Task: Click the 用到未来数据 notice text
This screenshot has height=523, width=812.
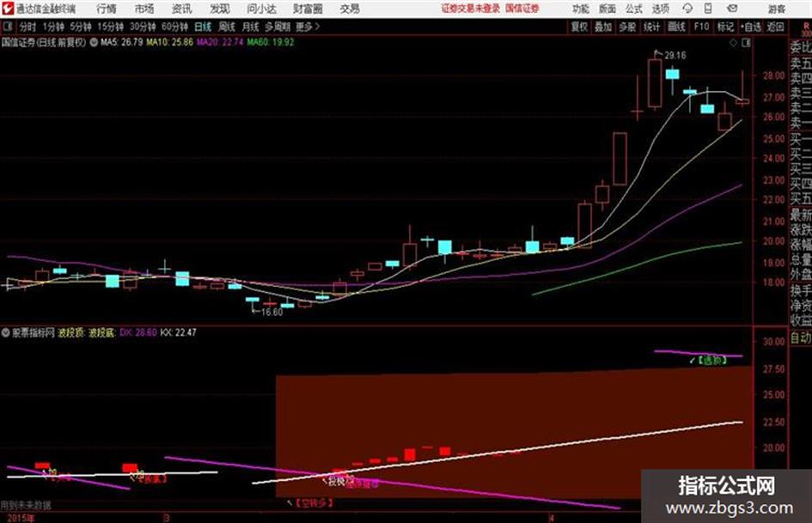Action: tap(26, 505)
